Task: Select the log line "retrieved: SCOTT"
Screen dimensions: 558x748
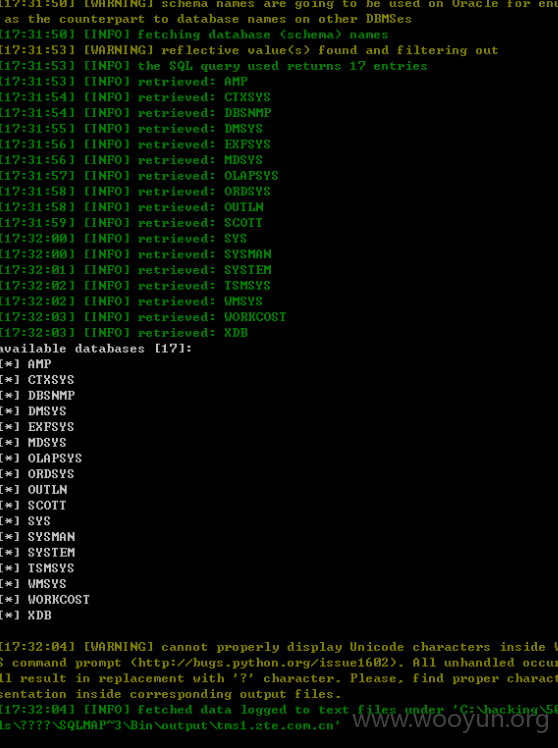Action: click(131, 223)
